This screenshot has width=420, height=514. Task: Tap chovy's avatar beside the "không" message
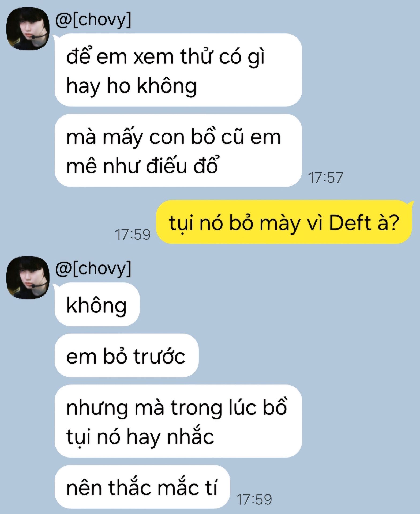28,278
